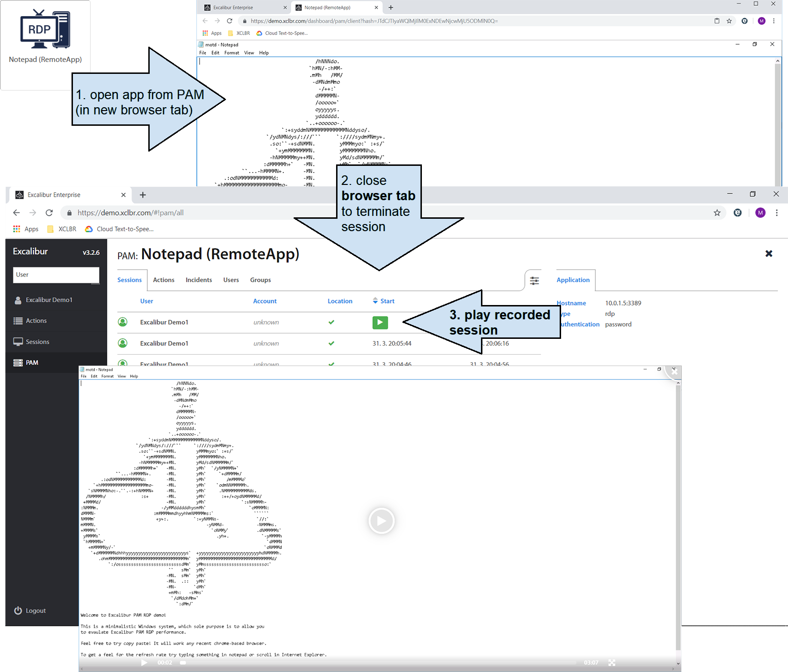The height and width of the screenshot is (672, 788).
Task: Close the PAM Notepad detail panel
Action: (768, 254)
